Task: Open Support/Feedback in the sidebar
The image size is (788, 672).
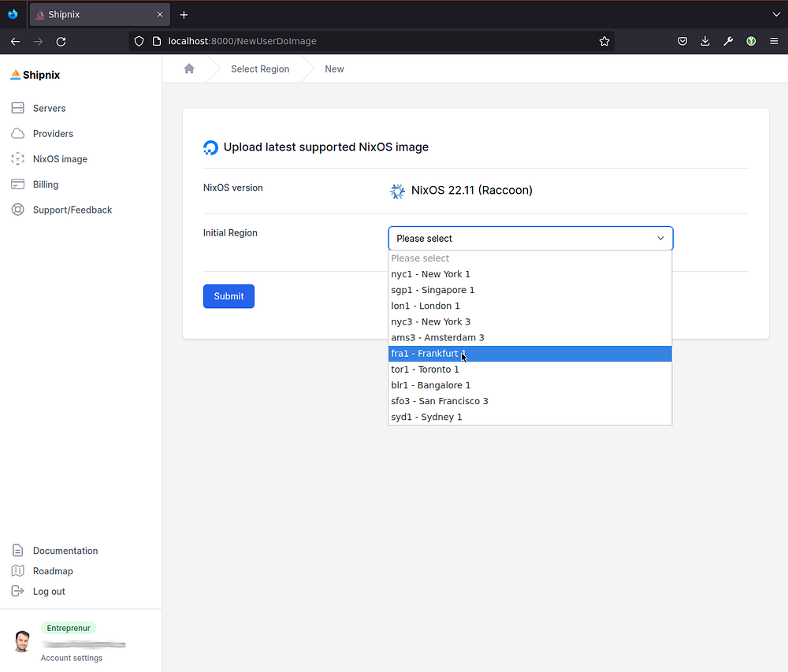Action: coord(72,210)
